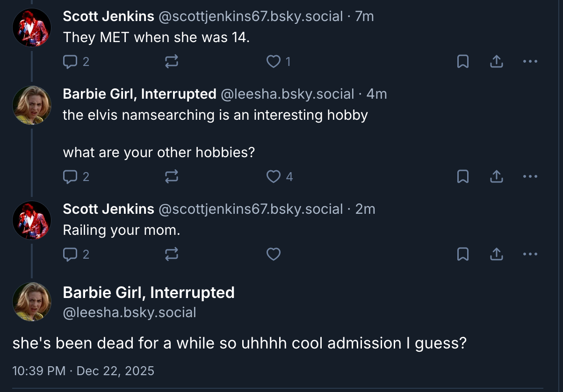Open more options on "They MET" post
563x392 pixels.
coord(530,61)
